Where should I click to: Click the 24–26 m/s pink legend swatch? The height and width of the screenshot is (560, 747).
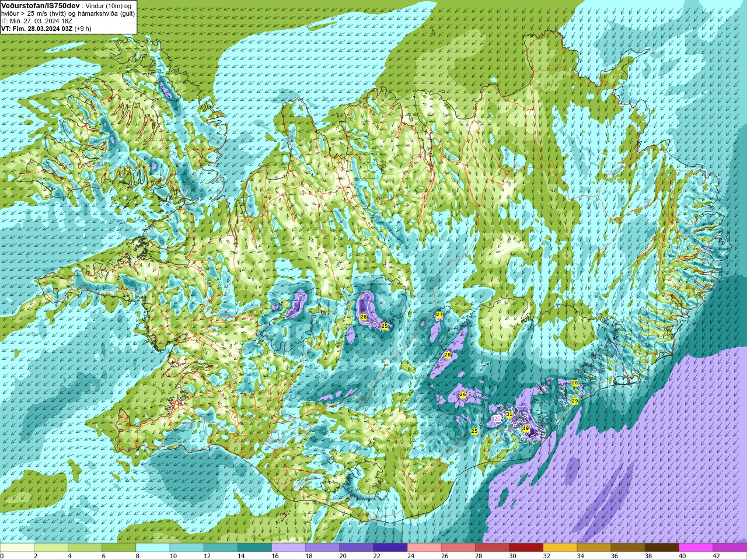click(x=424, y=548)
